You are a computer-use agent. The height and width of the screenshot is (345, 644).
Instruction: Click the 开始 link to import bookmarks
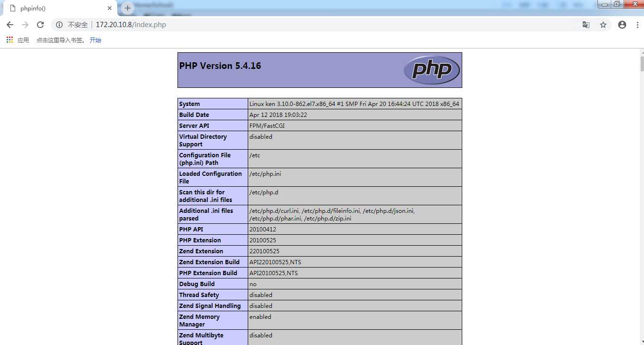95,40
